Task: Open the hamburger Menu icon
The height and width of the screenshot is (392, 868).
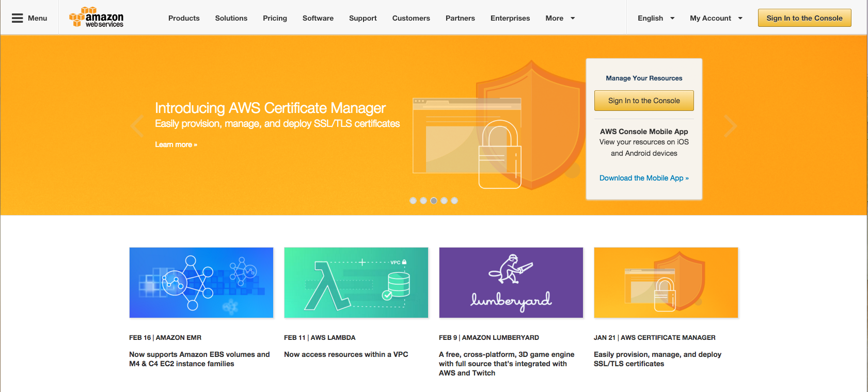Action: pyautogui.click(x=18, y=18)
